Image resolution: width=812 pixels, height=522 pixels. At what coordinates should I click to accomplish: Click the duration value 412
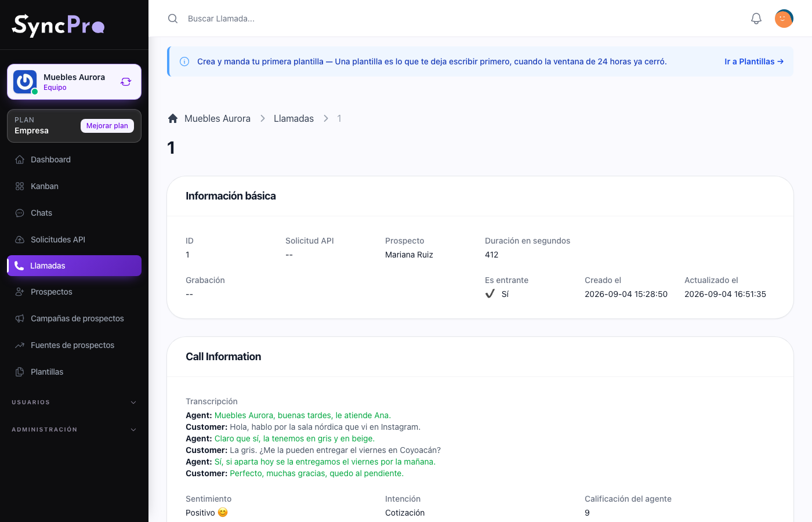click(492, 255)
